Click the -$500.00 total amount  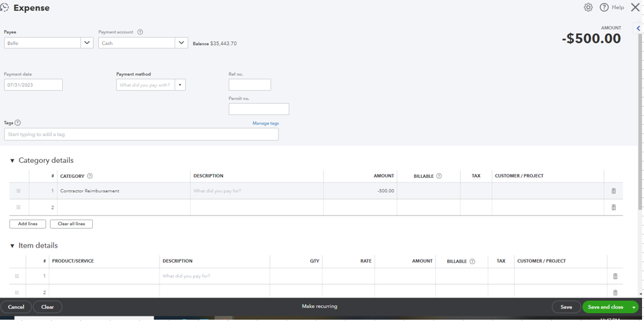point(591,39)
